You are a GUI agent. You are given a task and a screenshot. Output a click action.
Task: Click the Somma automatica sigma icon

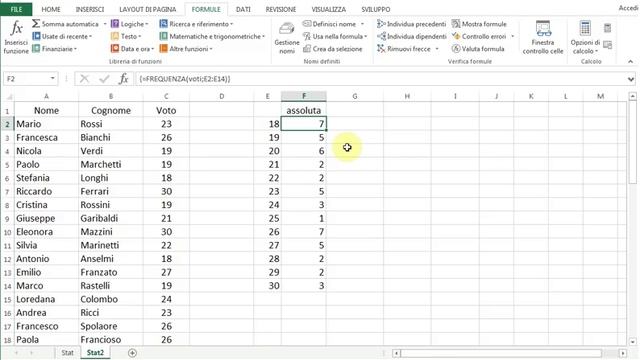36,24
